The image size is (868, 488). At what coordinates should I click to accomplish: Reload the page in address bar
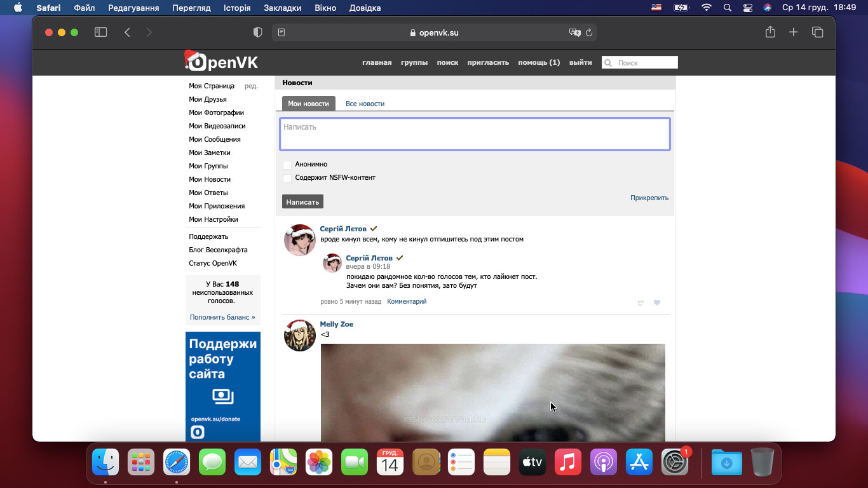(589, 32)
